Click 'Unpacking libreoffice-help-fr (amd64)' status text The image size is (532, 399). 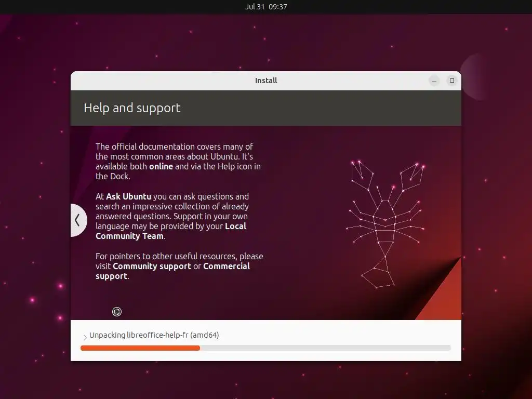click(x=154, y=335)
